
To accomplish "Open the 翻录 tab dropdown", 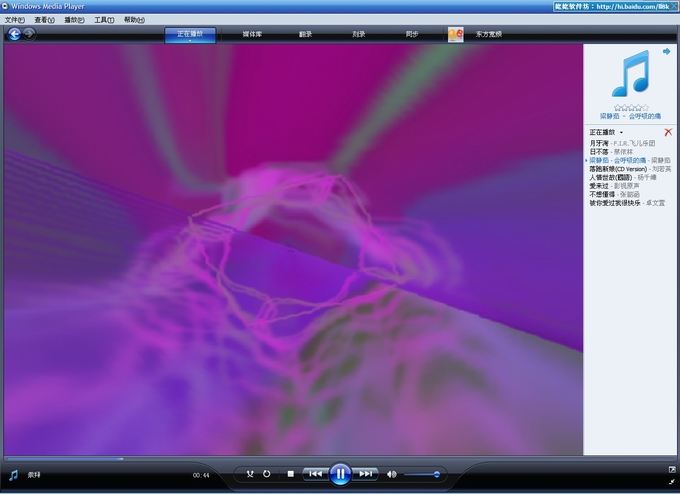I will coord(305,41).
